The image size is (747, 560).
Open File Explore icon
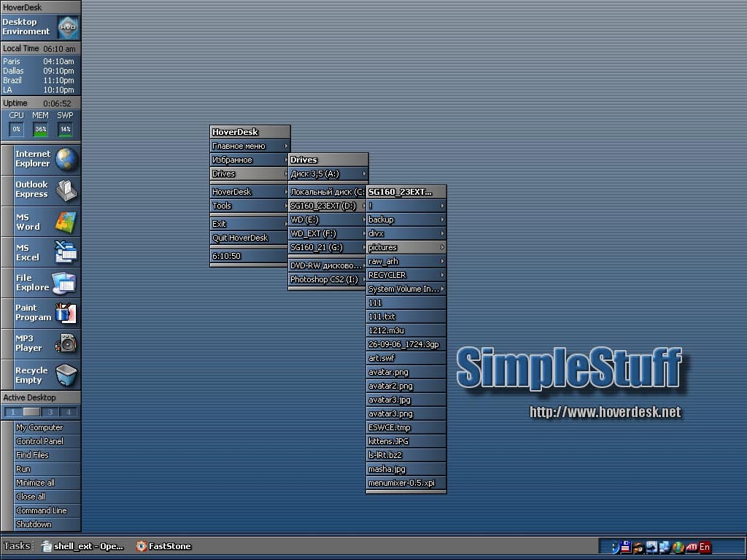pyautogui.click(x=64, y=283)
